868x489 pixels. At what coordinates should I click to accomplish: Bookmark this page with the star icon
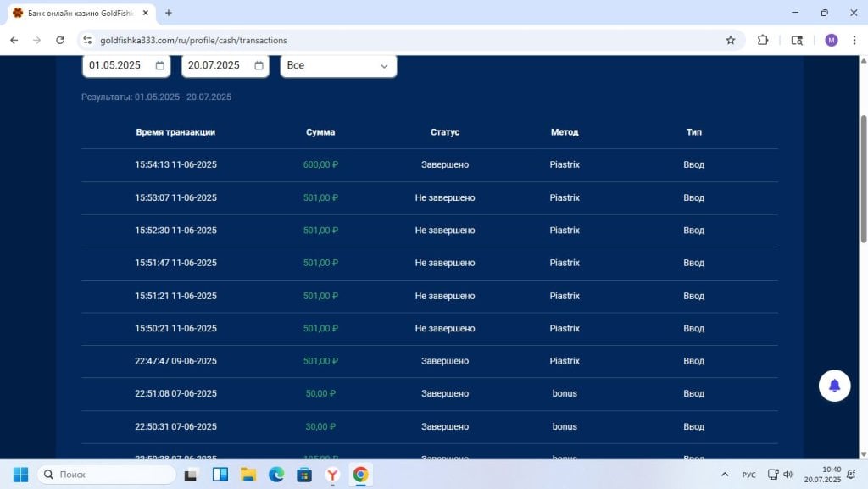731,40
